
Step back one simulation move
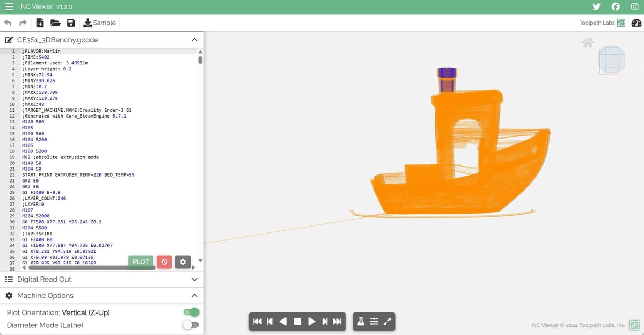(270, 322)
